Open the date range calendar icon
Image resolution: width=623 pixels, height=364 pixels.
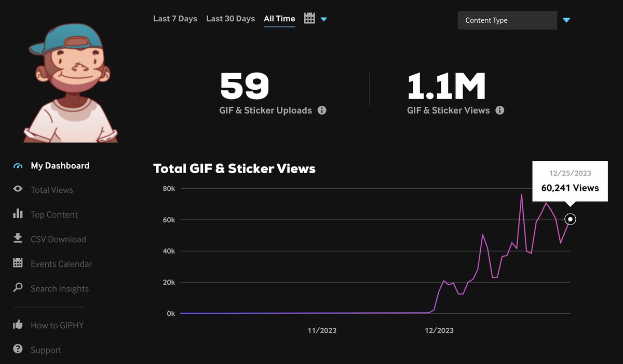pyautogui.click(x=309, y=18)
